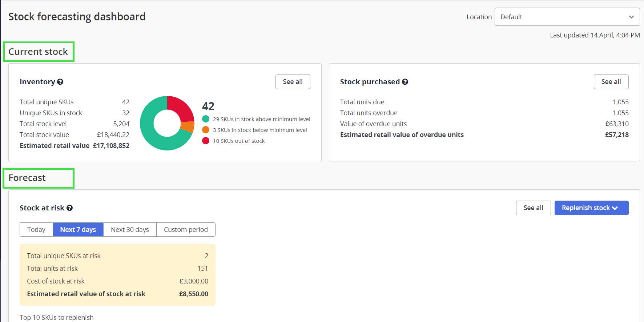Image resolution: width=644 pixels, height=322 pixels.
Task: Click See all in Stock purchased card
Action: pos(611,82)
